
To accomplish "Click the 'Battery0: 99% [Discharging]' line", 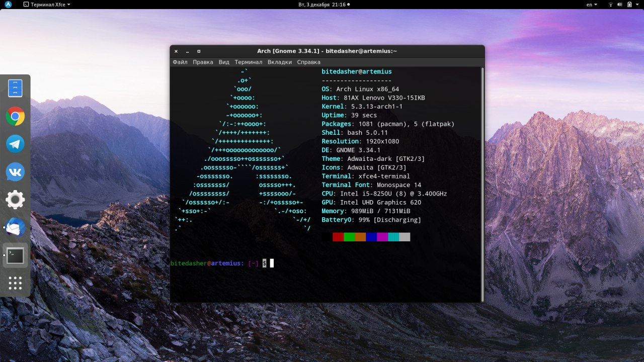I will tap(371, 220).
